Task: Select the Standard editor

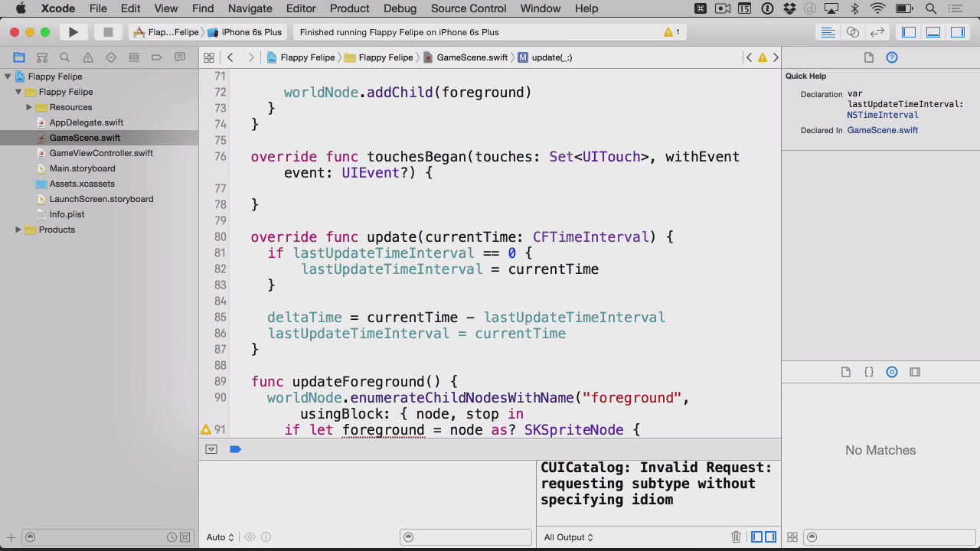Action: click(828, 32)
